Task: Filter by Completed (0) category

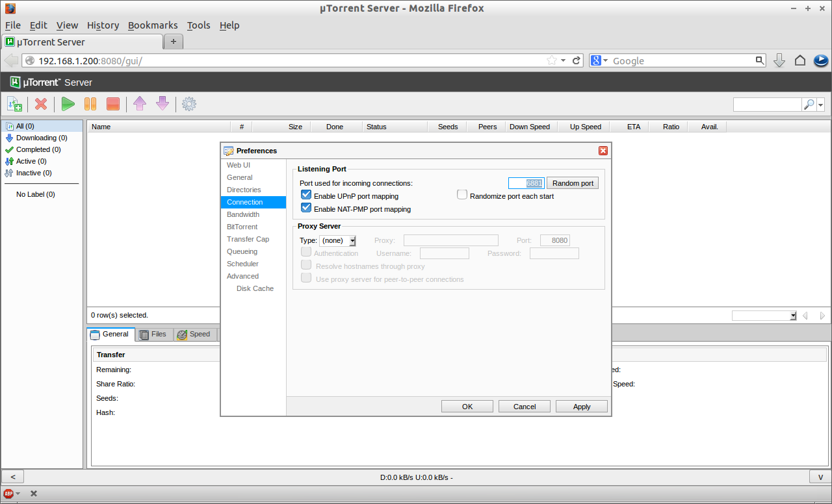Action: [42, 149]
